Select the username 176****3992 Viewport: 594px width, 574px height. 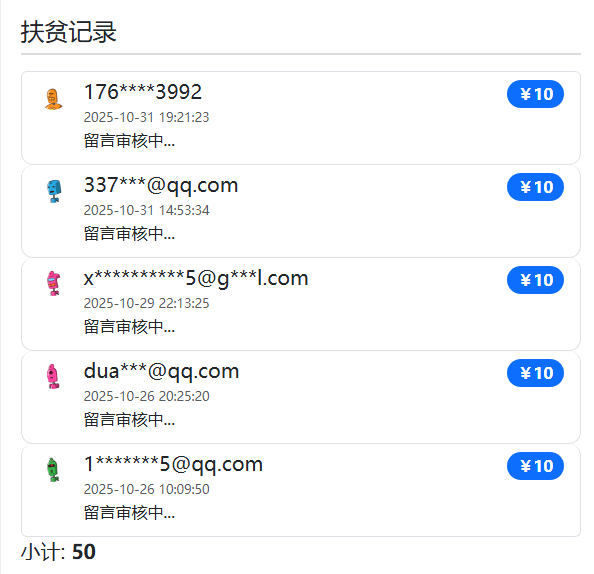click(143, 92)
